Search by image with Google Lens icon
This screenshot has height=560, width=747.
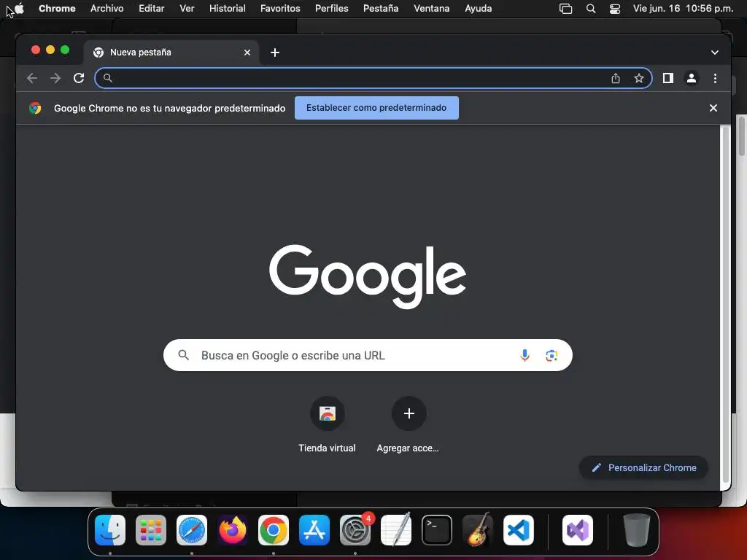551,355
